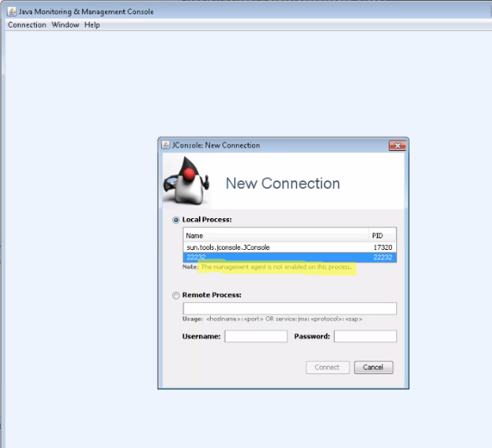Click the Duke mascot image in dialog

[186, 181]
